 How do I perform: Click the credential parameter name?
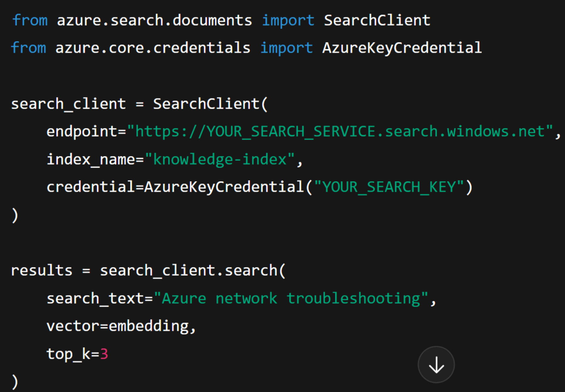click(x=91, y=187)
